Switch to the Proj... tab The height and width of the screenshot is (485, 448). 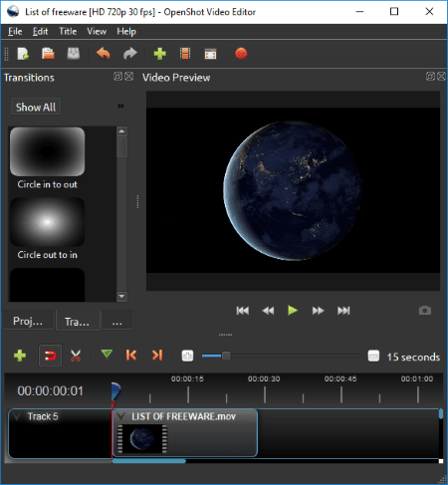[x=28, y=321]
